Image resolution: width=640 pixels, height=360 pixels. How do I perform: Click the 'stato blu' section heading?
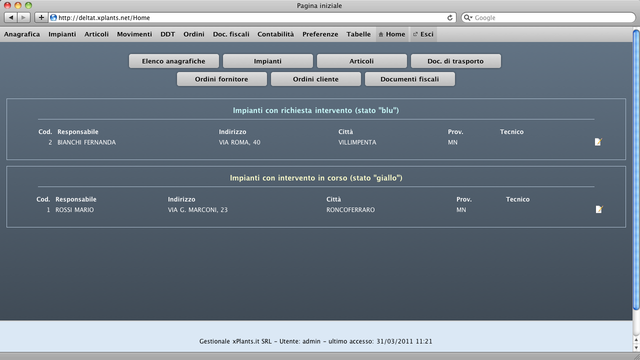point(316,110)
